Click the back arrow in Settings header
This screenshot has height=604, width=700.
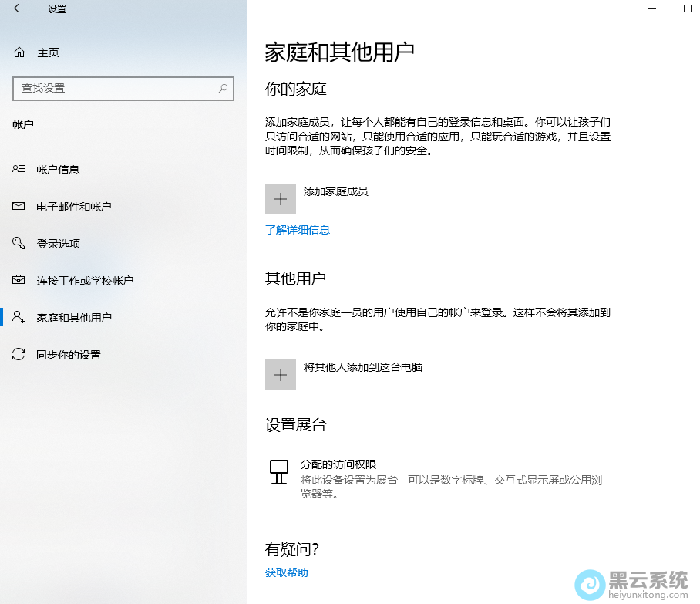[19, 9]
